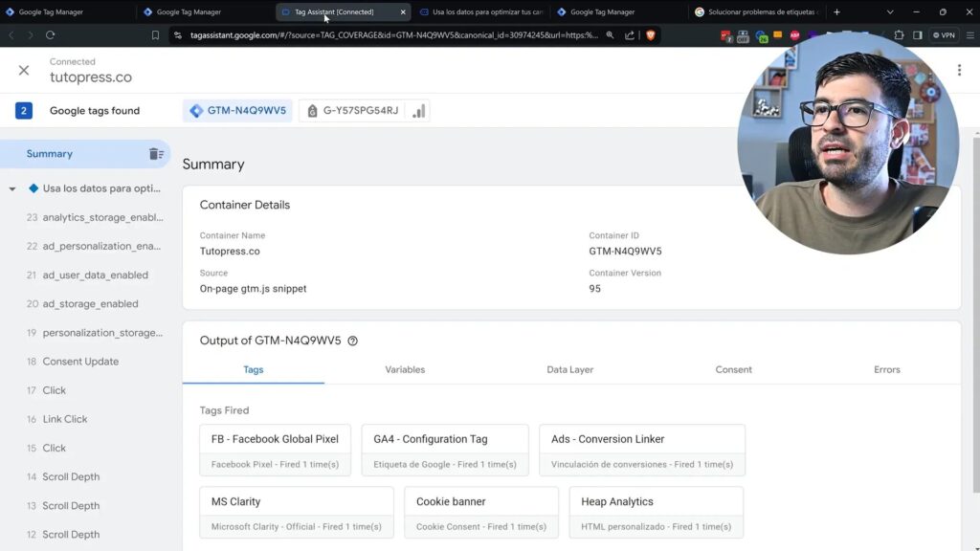Click the share icon in the address bar
This screenshot has height=551, width=980.
630,35
